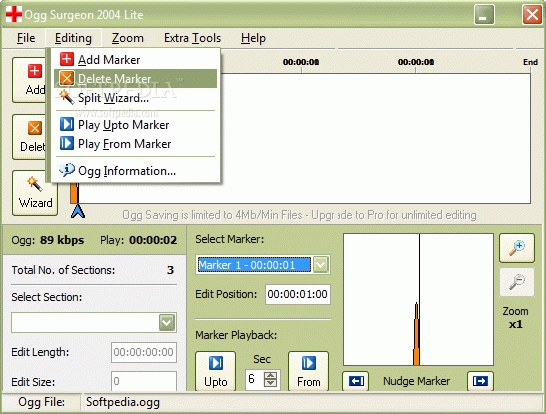Click the End label on timeline ruler
Image resolution: width=546 pixels, height=414 pixels.
pos(530,62)
